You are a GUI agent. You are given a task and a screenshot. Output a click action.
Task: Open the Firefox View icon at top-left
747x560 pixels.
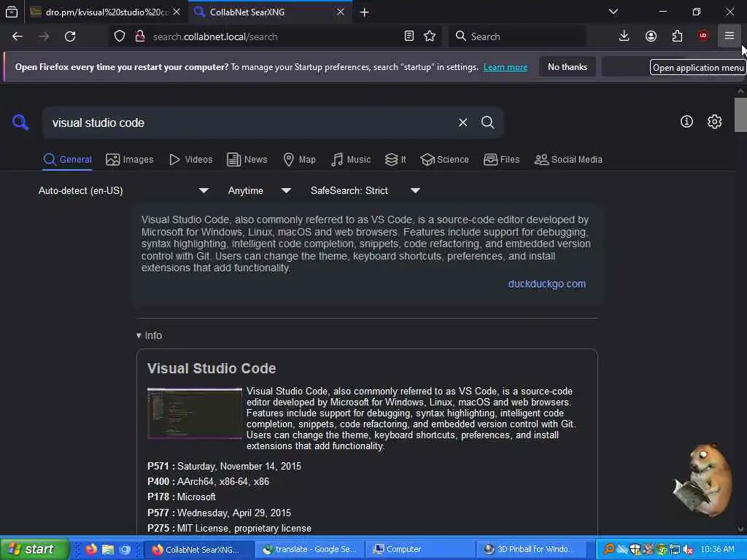(x=12, y=12)
